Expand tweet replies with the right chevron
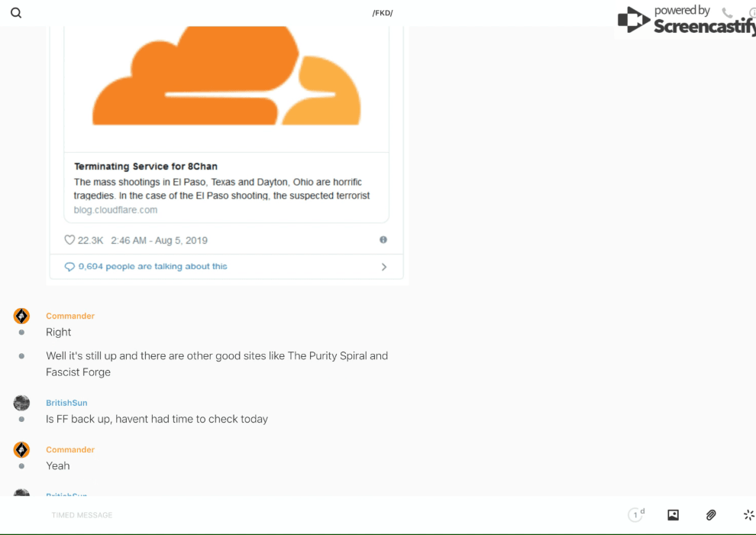Image resolution: width=756 pixels, height=535 pixels. click(384, 267)
